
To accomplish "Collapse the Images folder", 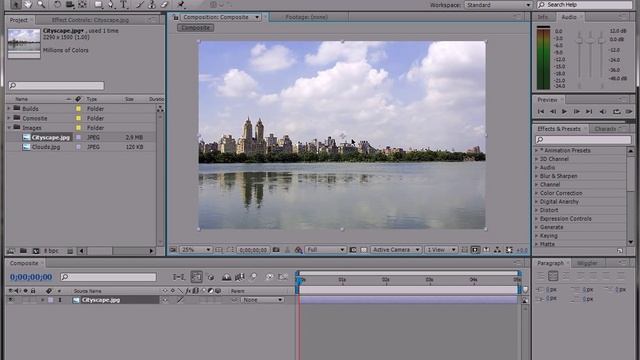I will pos(9,128).
